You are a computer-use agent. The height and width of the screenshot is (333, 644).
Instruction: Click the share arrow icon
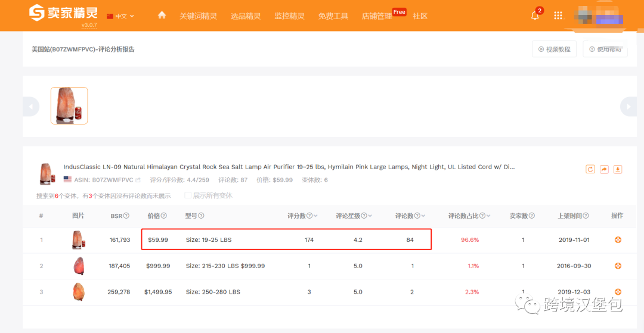[x=604, y=169]
